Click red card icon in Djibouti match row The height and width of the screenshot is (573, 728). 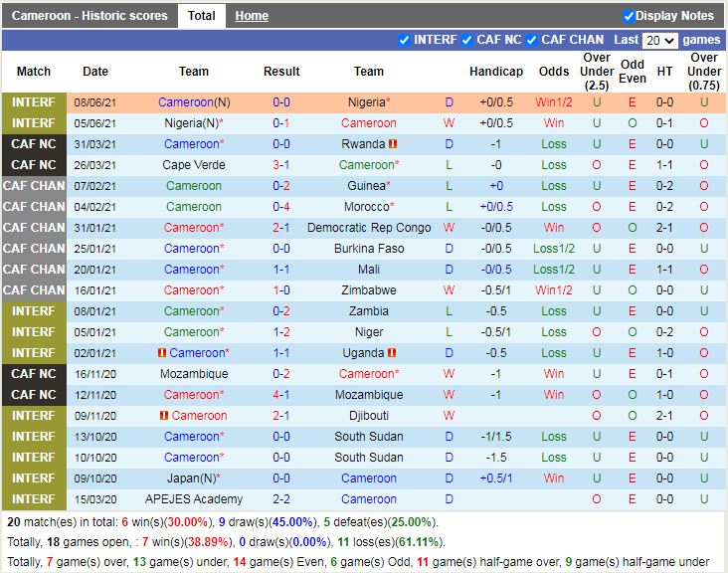pyautogui.click(x=165, y=416)
